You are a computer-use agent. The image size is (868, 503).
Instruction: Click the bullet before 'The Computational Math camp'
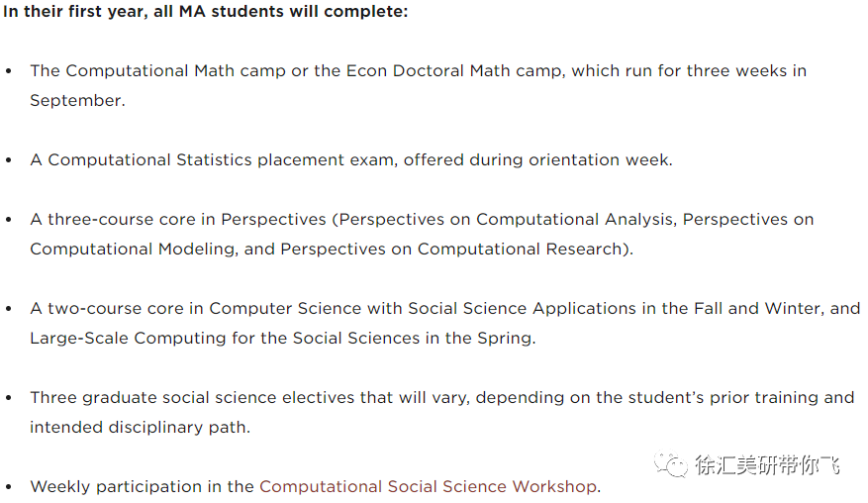(x=8, y=71)
